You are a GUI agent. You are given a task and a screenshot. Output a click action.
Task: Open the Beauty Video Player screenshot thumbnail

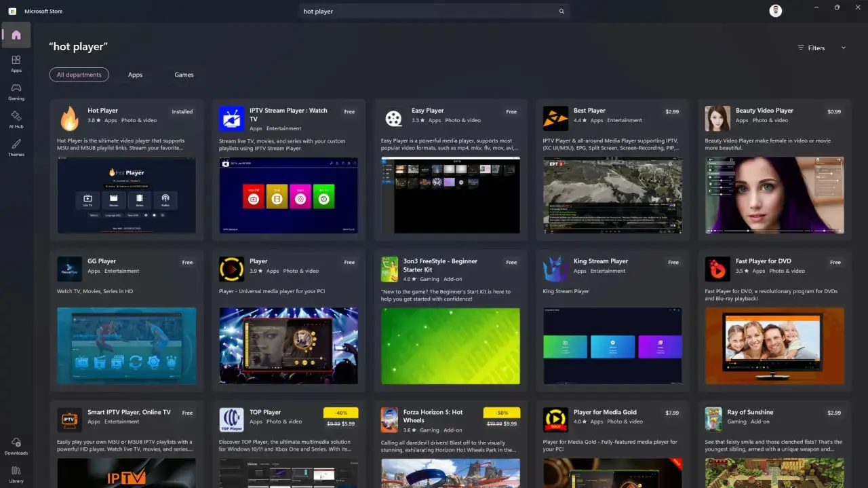774,195
